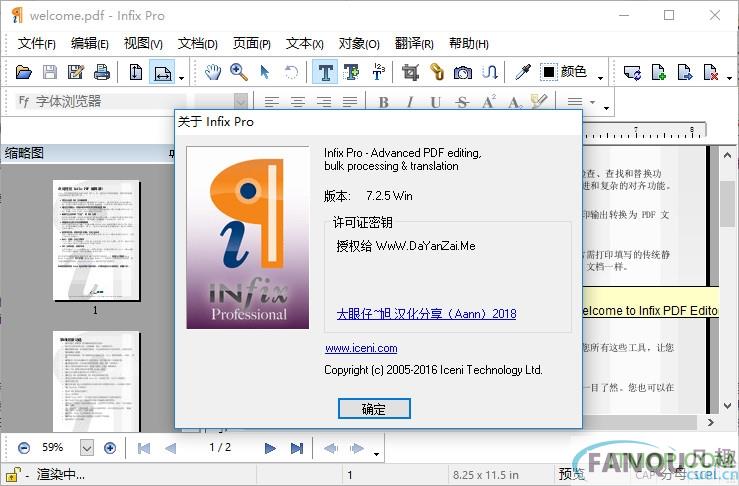
Task: Click the rotate tool icon
Action: tap(291, 73)
